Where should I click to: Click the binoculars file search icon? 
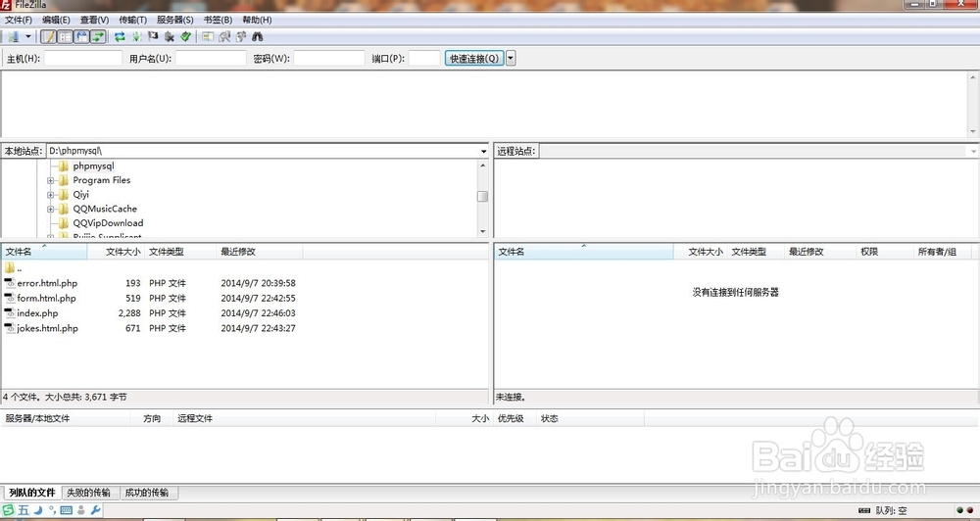(x=257, y=37)
